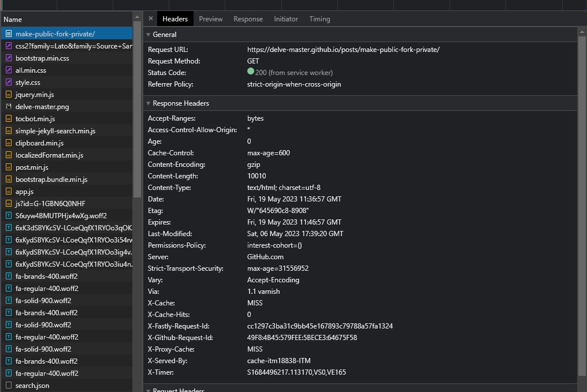Click the stylesheet icon beside style.css
587x392 pixels.
tap(9, 83)
